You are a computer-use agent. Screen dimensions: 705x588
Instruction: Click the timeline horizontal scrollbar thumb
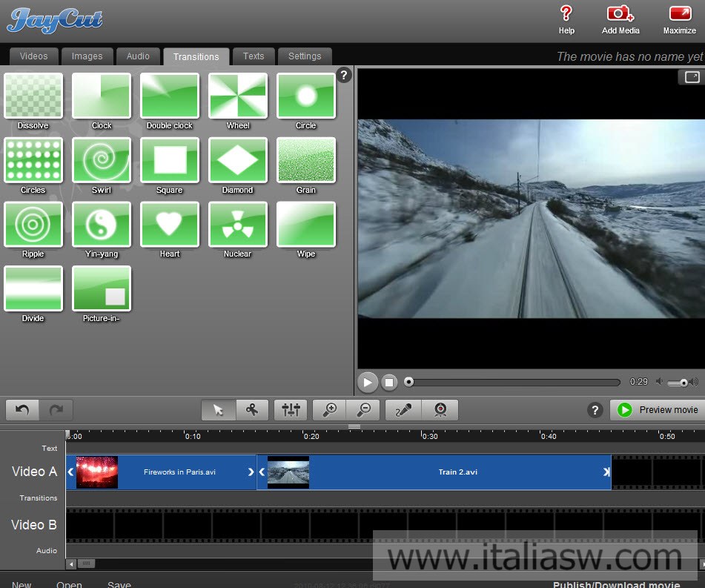pyautogui.click(x=86, y=564)
